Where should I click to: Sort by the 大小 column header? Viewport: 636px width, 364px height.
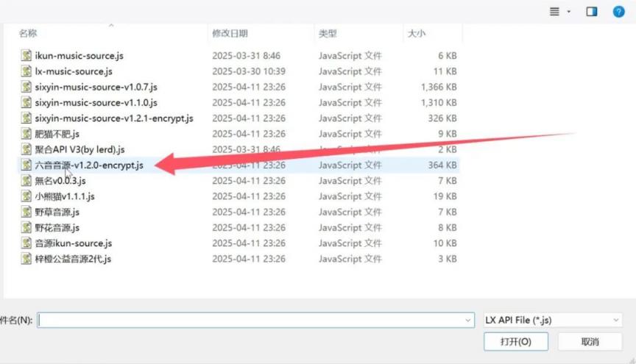(415, 34)
